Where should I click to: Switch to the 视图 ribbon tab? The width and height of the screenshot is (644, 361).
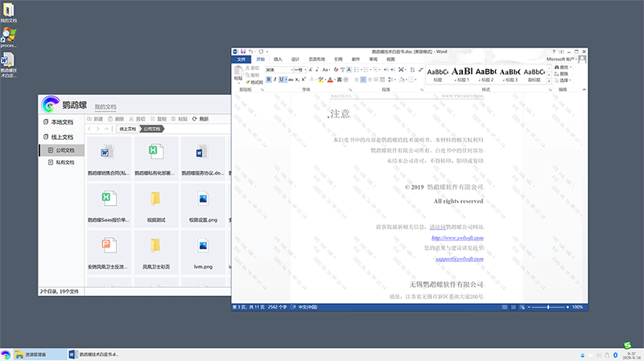(x=390, y=59)
